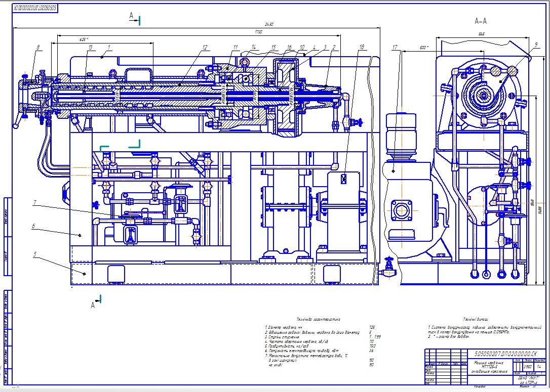Click technical requirement 1 about vacuum system
The width and height of the screenshot is (550, 392).
tap(484, 329)
